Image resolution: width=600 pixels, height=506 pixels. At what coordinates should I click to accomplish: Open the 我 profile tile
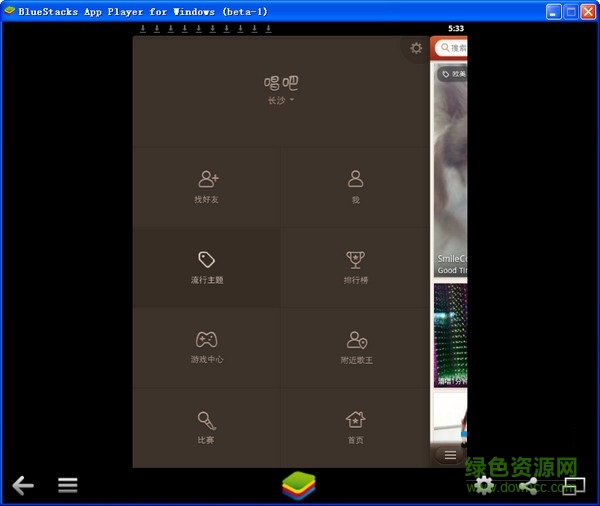tap(355, 187)
